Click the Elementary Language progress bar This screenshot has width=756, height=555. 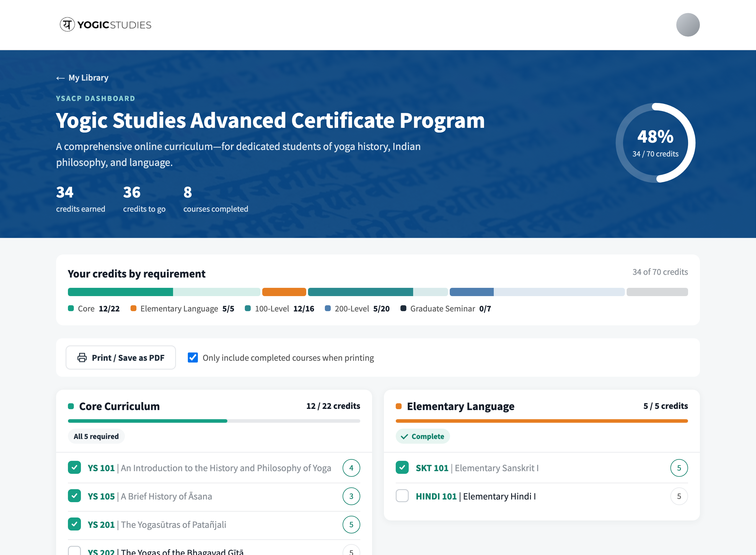(x=542, y=421)
